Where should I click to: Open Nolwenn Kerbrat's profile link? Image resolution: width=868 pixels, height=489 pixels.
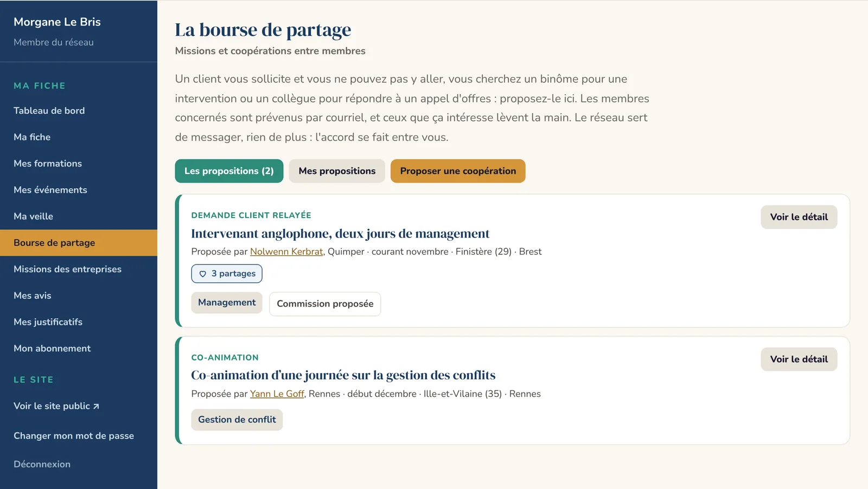(286, 252)
